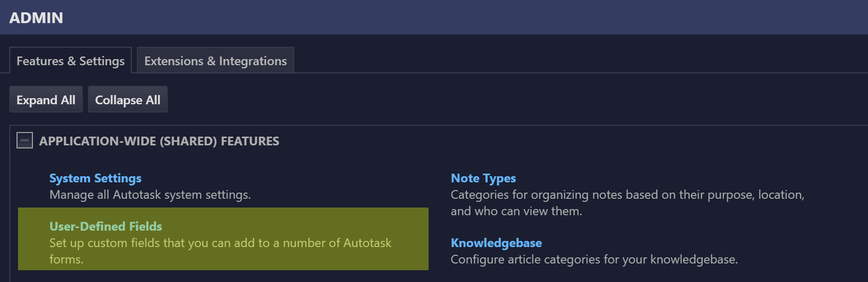Collapse the Application-Wide Features section via minus icon
This screenshot has height=282, width=868.
25,140
